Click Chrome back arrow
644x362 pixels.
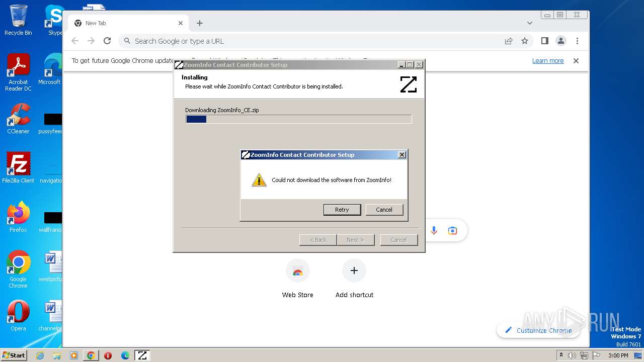[75, 41]
